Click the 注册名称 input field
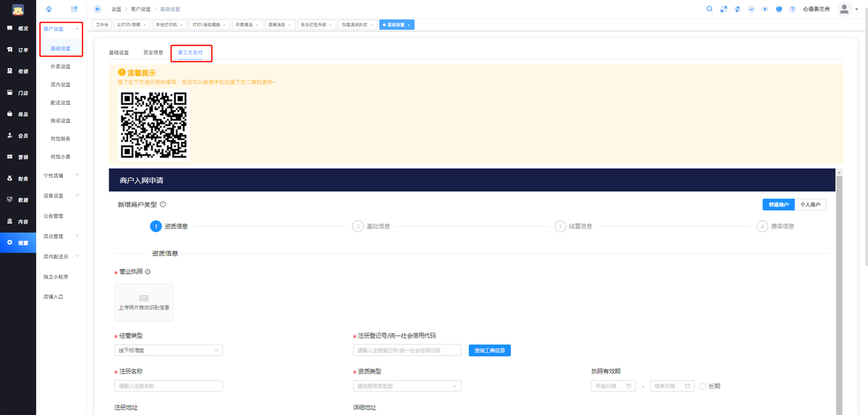 169,386
